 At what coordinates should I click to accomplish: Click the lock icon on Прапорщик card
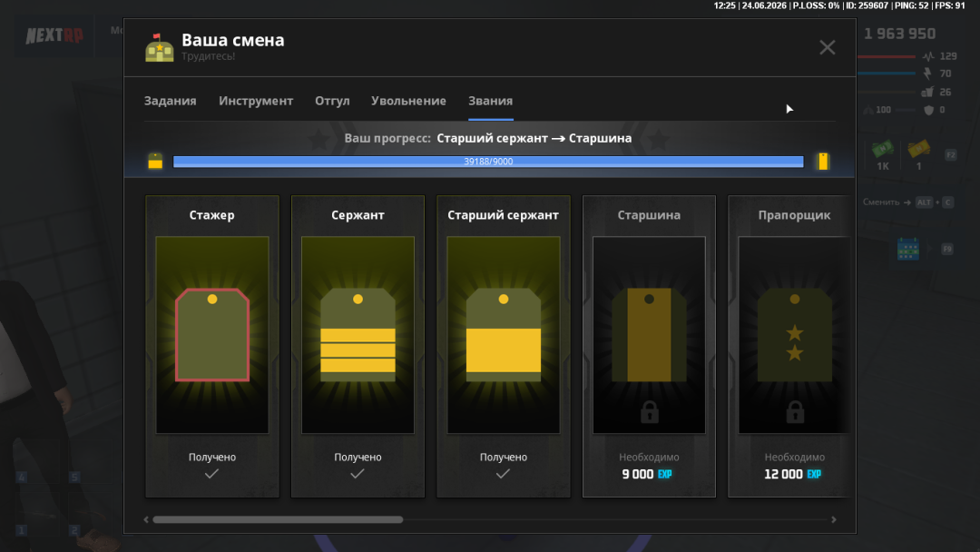[795, 412]
